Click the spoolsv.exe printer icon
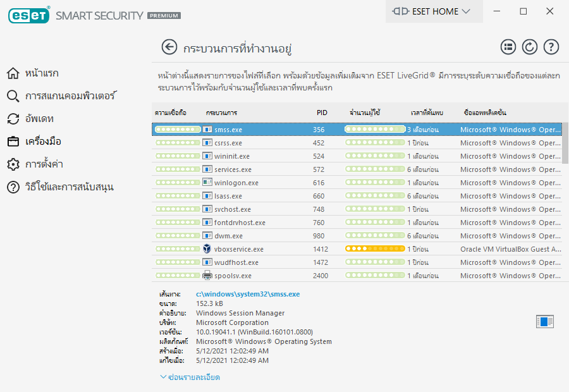This screenshot has height=392, width=569. 207,275
